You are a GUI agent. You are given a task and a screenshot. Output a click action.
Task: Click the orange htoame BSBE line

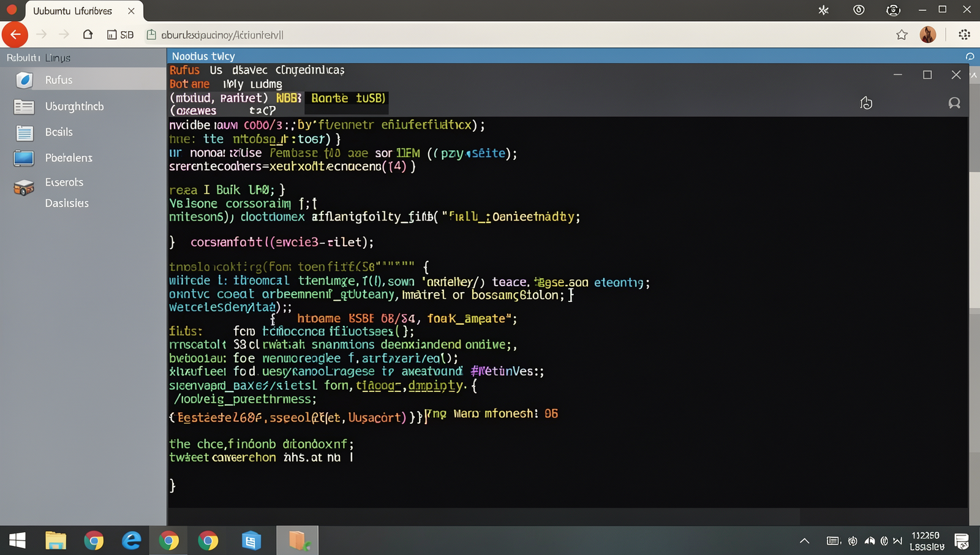tap(407, 319)
